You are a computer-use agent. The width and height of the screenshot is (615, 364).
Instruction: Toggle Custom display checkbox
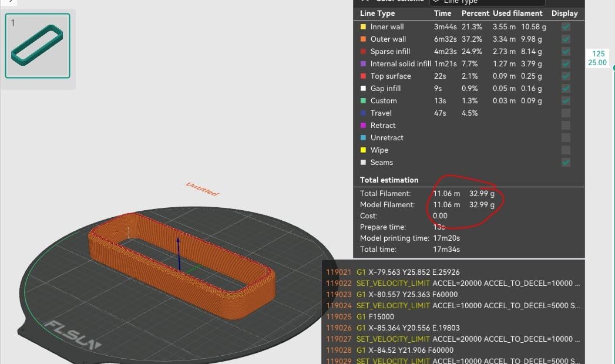point(566,101)
